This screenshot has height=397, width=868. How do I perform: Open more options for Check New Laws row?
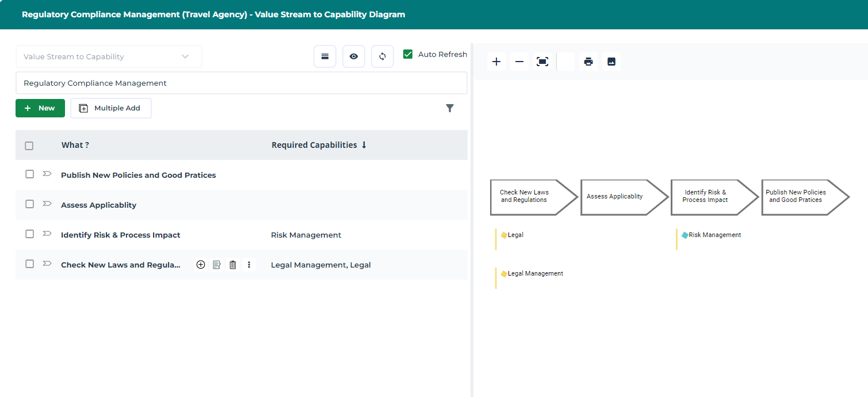tap(249, 265)
